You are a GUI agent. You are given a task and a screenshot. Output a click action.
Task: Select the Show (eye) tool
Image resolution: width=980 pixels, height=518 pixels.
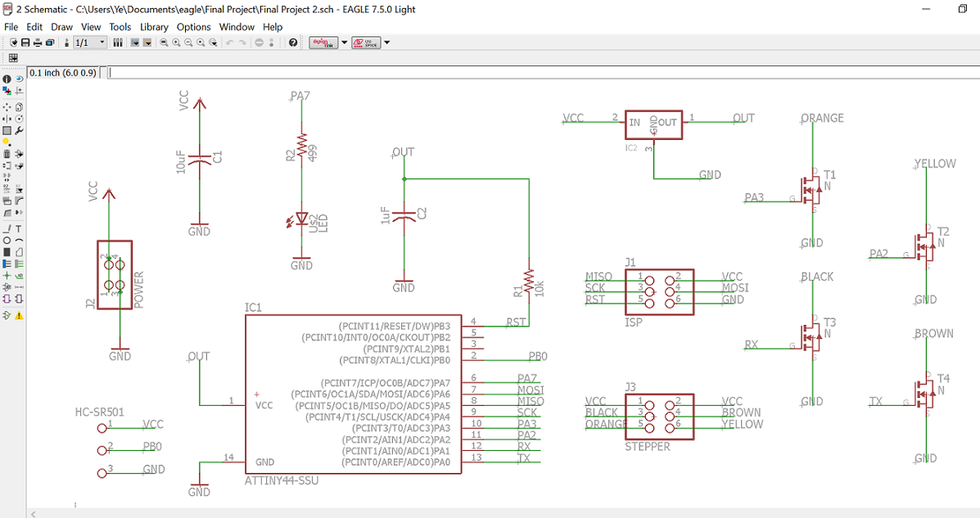click(19, 79)
